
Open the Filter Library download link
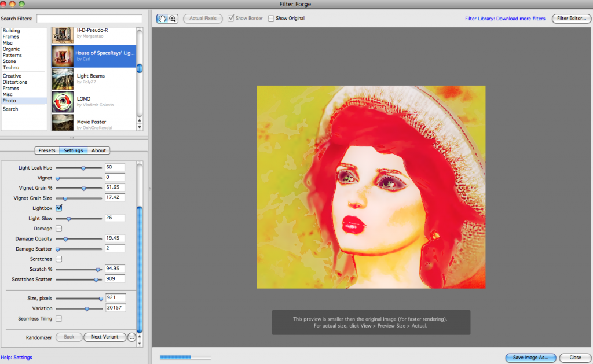click(x=505, y=18)
